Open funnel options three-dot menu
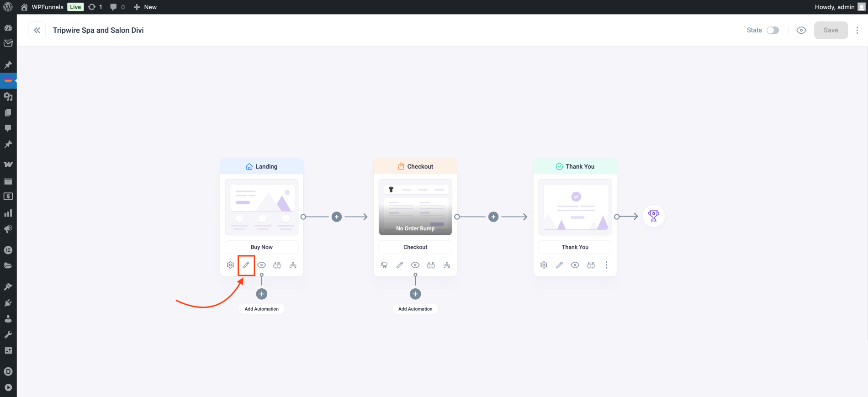Screen dimensions: 868x397 857,30
